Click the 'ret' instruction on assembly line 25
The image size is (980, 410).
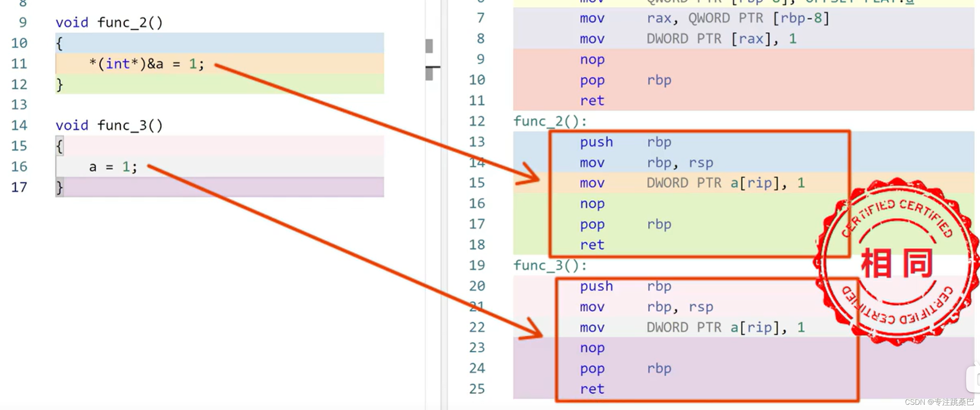pos(592,389)
